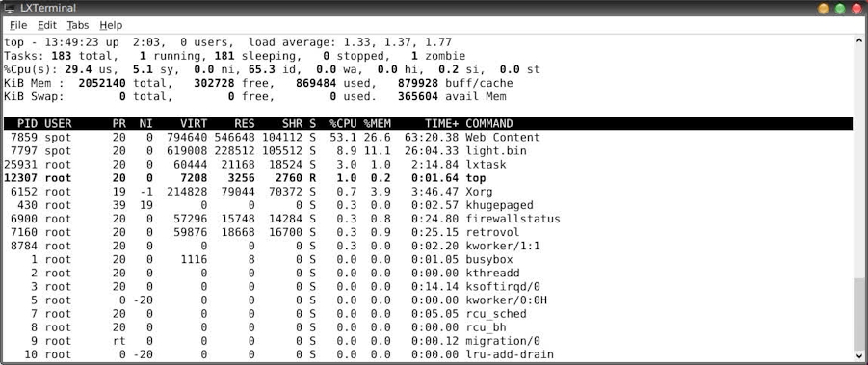Screen dimensions: 868x365
Task: Open the Tabs menu
Action: [x=78, y=25]
